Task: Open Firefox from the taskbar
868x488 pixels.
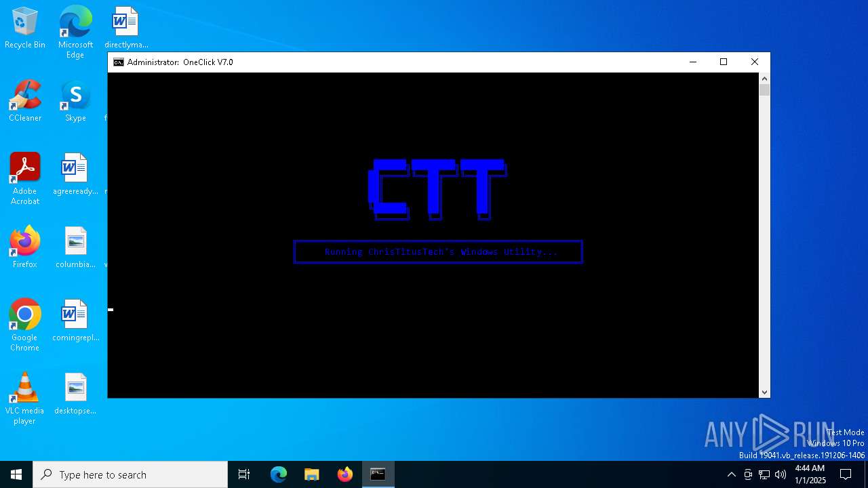Action: 344,474
